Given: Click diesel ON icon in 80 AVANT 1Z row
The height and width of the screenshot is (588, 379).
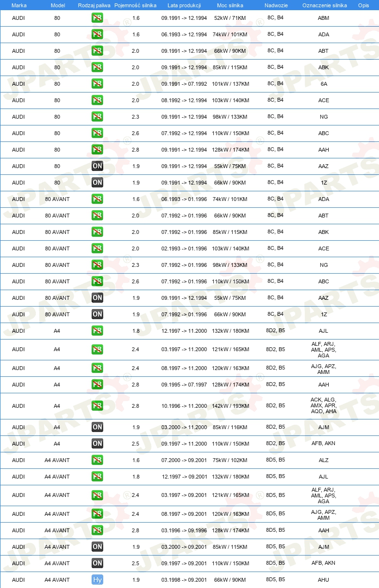Looking at the screenshot, I should (x=97, y=314).
